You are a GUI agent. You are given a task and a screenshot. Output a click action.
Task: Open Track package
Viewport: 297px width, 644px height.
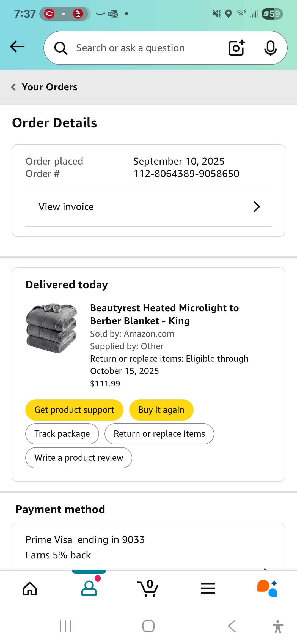62,434
